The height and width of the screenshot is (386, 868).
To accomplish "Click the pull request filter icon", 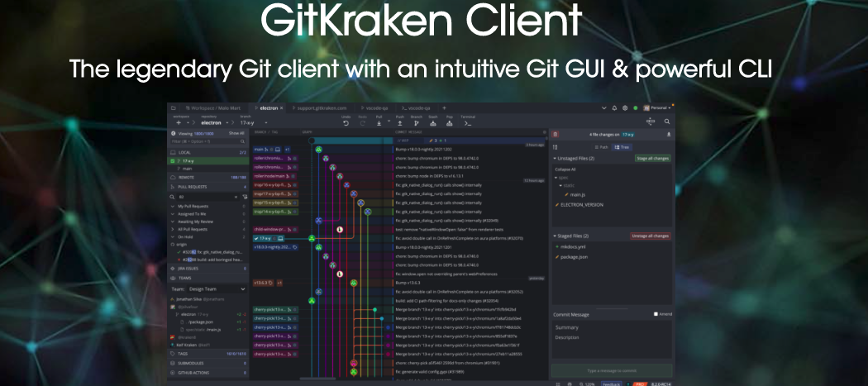I will tap(245, 197).
